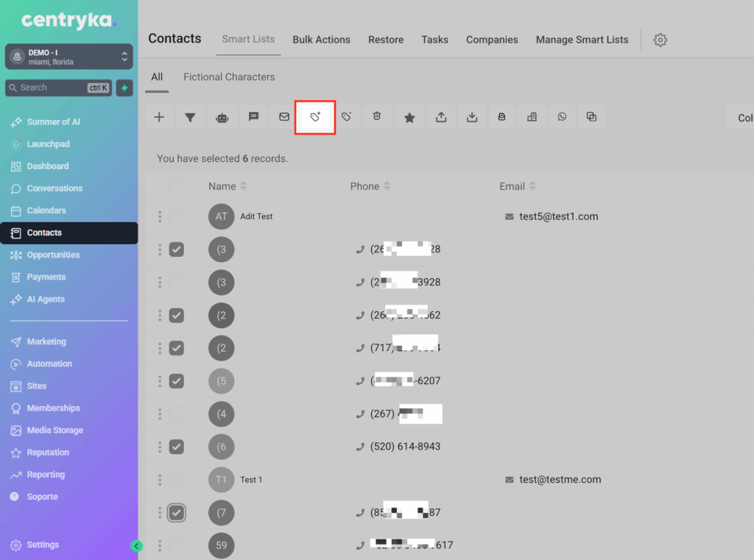Click the Remove Tag icon
The height and width of the screenshot is (560, 754).
tap(346, 117)
